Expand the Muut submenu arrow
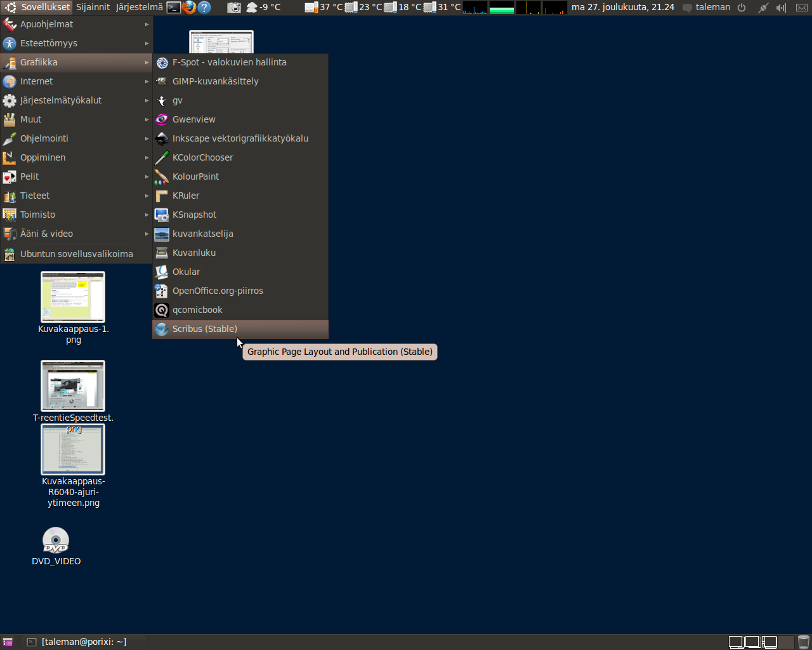The image size is (812, 650). (x=147, y=119)
